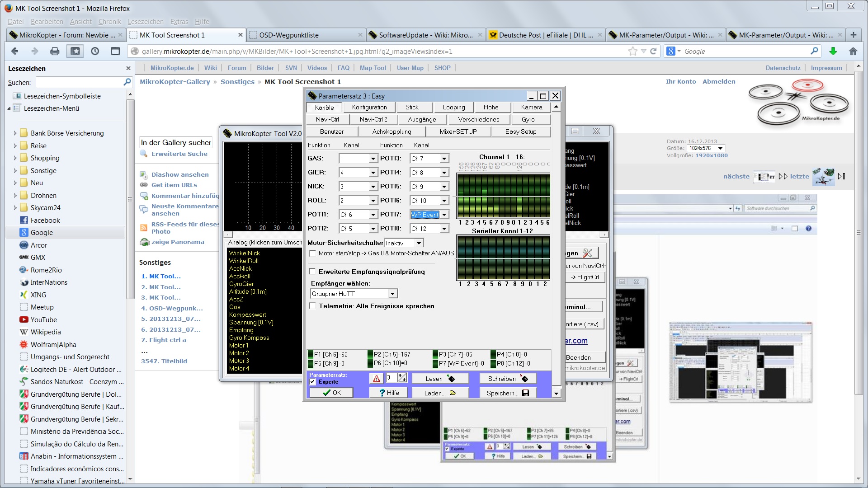Toggle Motor start/stop Gas 0 checkbox

[312, 253]
